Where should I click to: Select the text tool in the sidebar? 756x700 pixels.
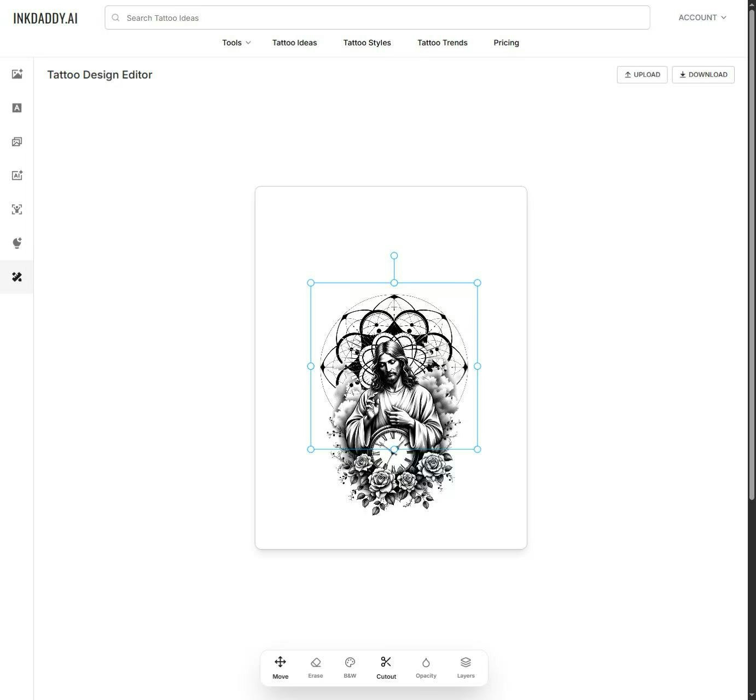pyautogui.click(x=17, y=108)
